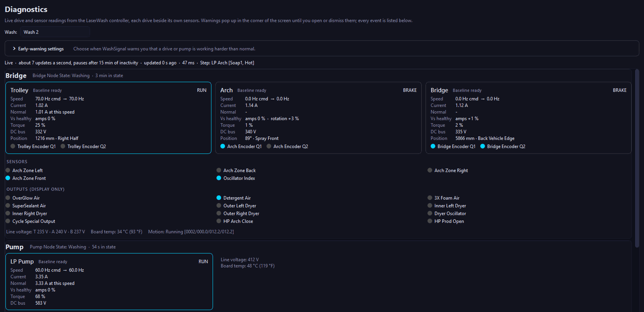
Task: Click the Motion: Running status text
Action: point(191,232)
